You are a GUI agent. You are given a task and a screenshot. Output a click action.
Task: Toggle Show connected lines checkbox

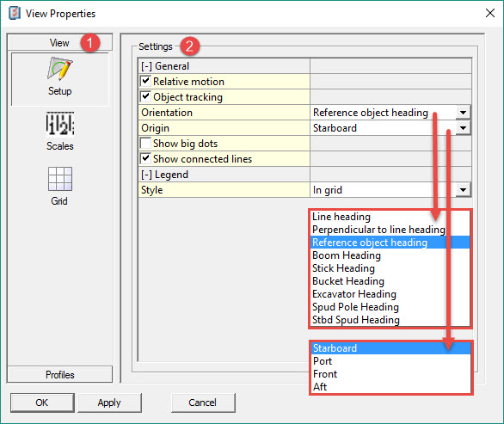(145, 158)
